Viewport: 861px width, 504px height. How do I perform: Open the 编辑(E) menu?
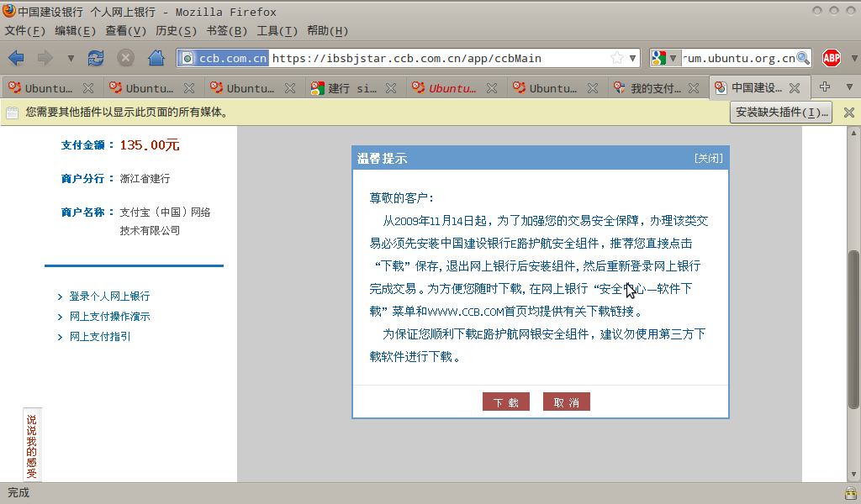pyautogui.click(x=75, y=31)
